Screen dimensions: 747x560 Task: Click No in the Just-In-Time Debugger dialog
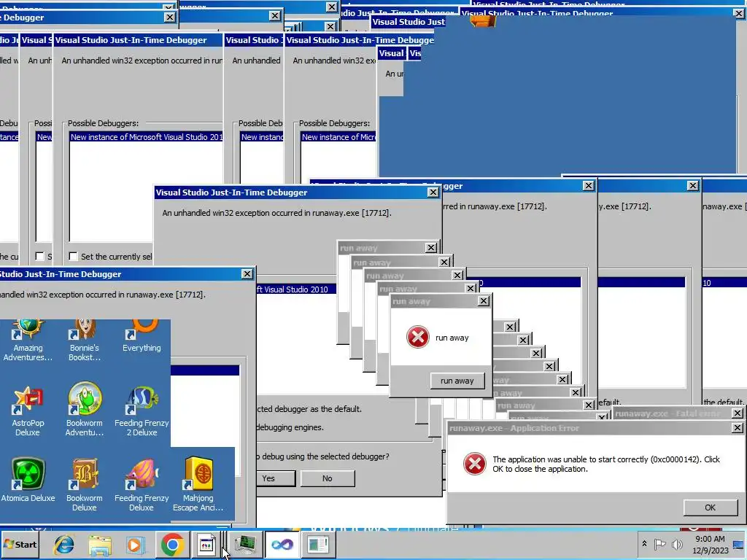point(328,478)
